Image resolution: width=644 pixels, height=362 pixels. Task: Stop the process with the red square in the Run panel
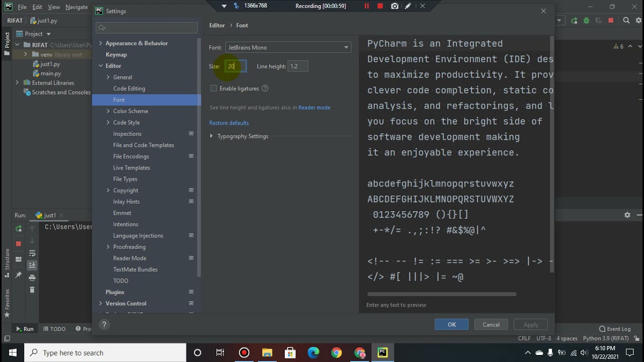coord(19,243)
